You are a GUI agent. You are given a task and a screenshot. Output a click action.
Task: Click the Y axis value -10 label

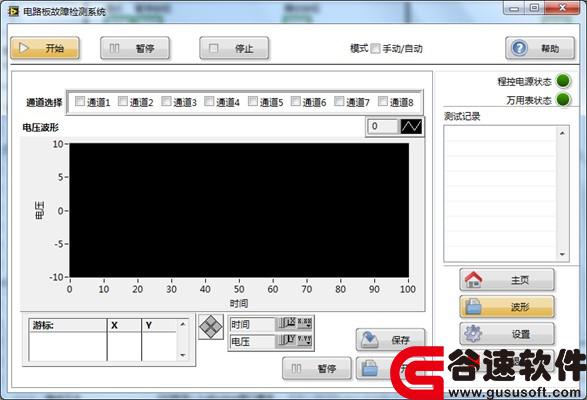click(56, 277)
